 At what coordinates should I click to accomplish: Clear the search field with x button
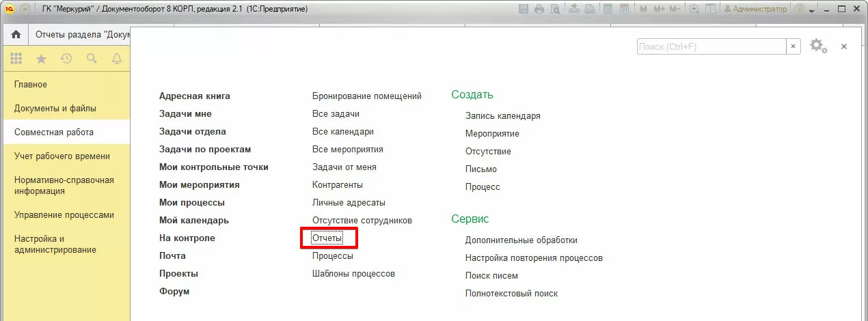(x=794, y=46)
